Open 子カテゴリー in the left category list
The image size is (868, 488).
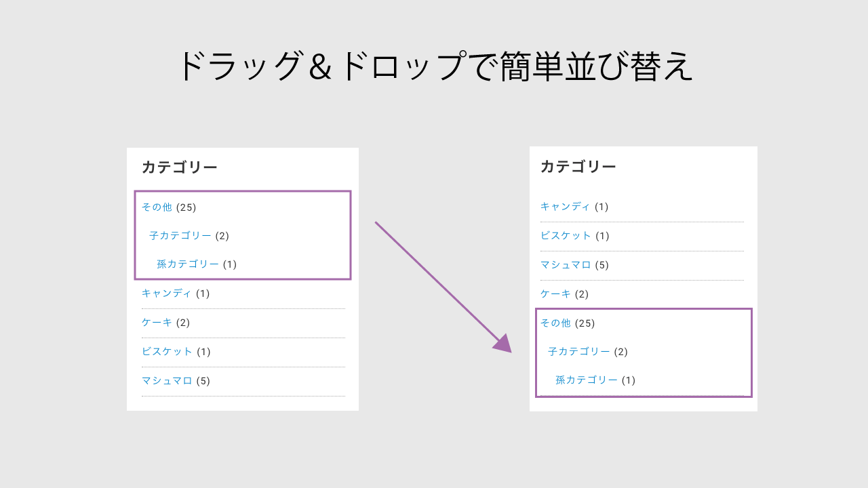180,236
